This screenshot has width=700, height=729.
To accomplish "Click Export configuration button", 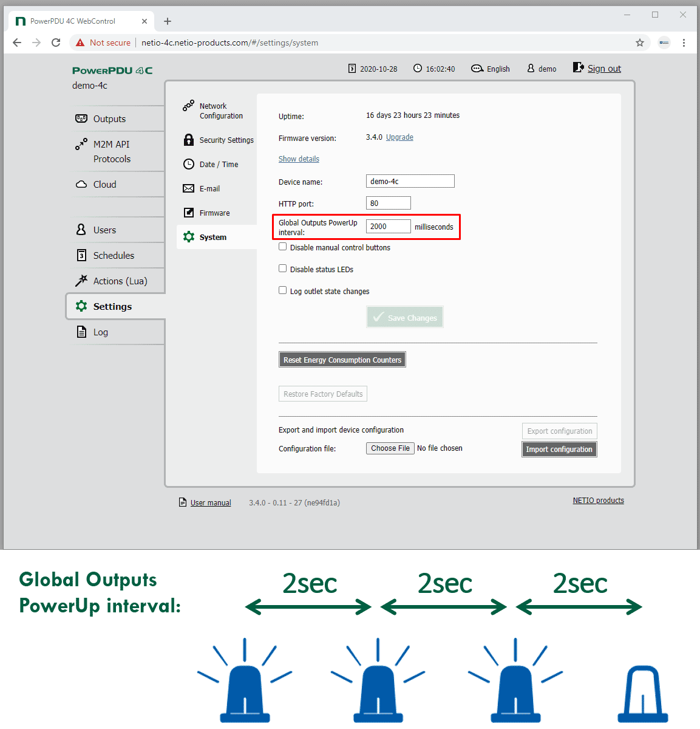I will click(560, 431).
